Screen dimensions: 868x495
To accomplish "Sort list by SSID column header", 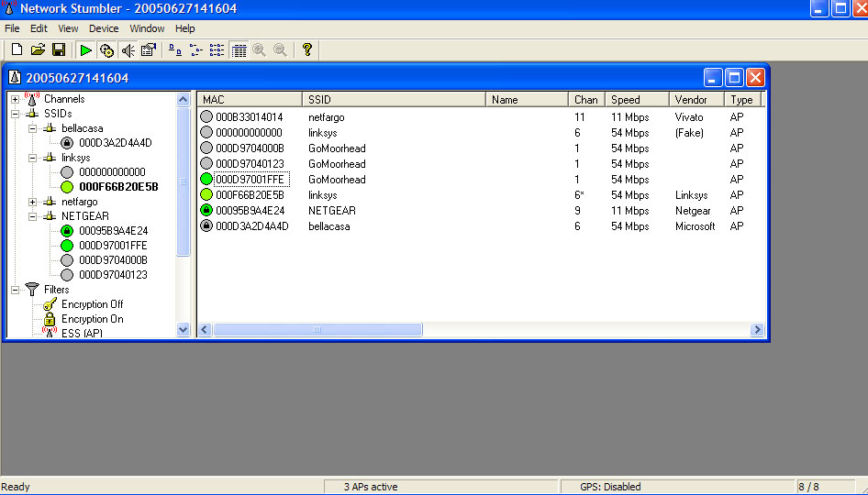I will point(394,100).
